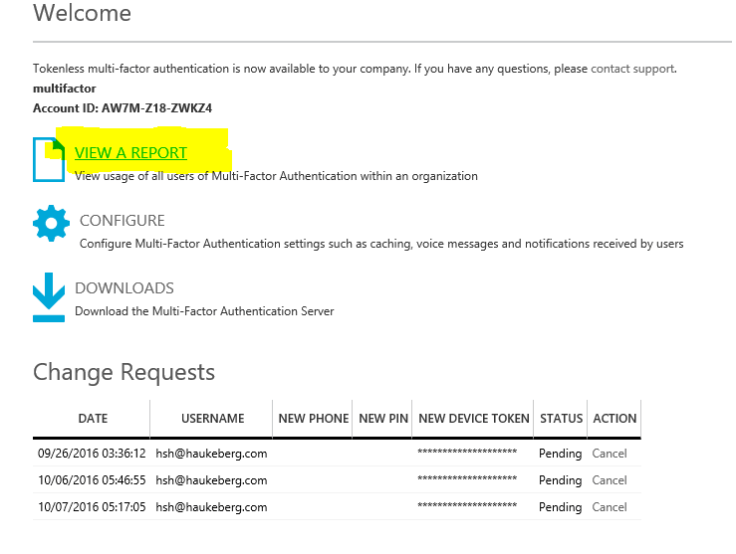Click the DATE column header
This screenshot has height=554, width=736.
coord(92,418)
